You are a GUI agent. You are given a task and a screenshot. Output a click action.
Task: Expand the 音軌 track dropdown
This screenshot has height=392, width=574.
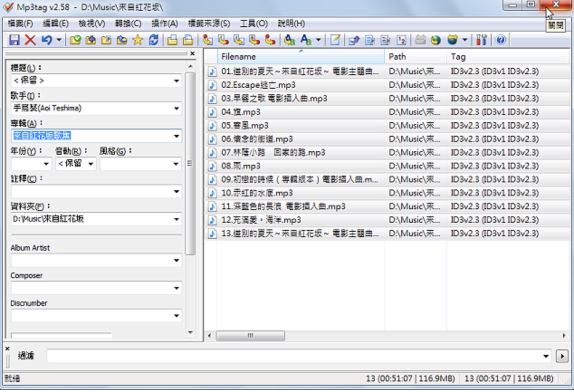(91, 164)
